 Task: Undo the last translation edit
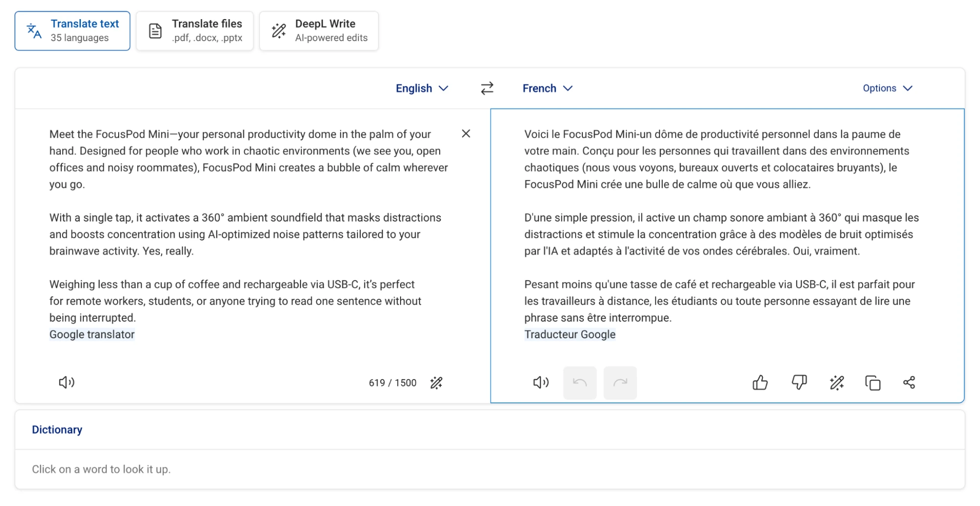click(579, 382)
